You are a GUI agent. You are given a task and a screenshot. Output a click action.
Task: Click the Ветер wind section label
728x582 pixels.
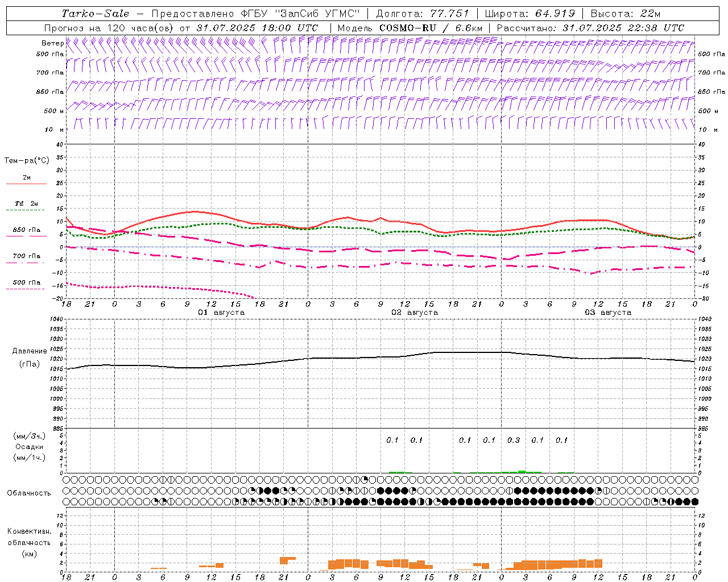point(52,43)
